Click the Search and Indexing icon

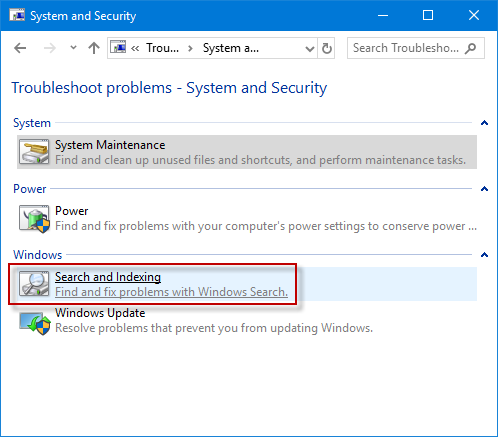34,284
